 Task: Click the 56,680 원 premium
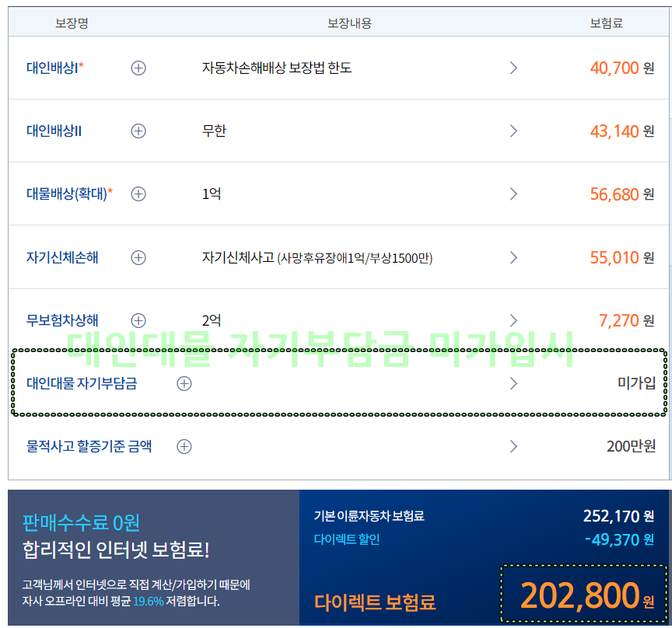(x=622, y=194)
